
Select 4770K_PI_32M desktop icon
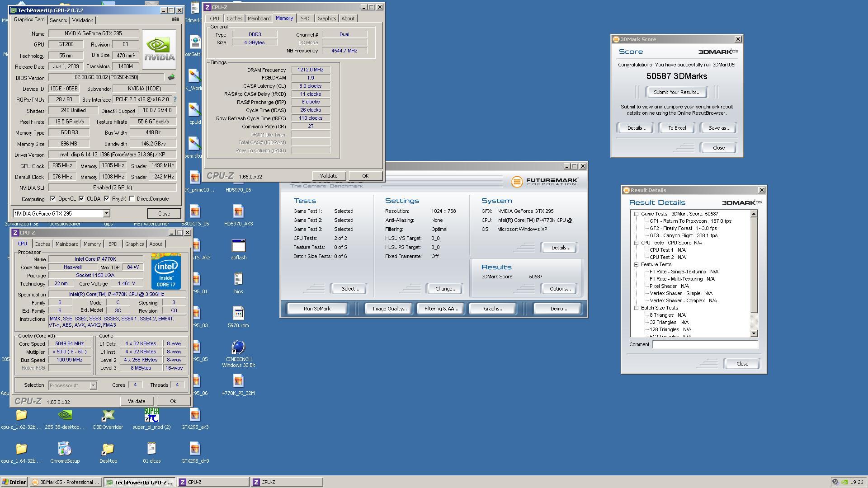(238, 385)
